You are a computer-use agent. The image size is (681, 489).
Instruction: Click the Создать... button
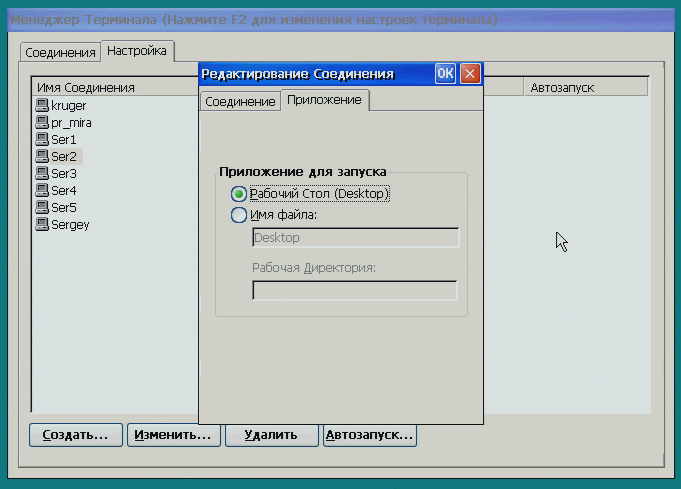point(76,435)
